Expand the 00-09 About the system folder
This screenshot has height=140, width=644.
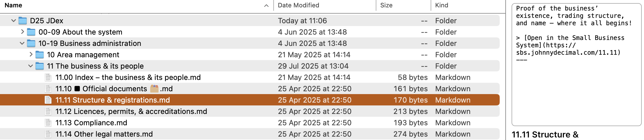[22, 32]
